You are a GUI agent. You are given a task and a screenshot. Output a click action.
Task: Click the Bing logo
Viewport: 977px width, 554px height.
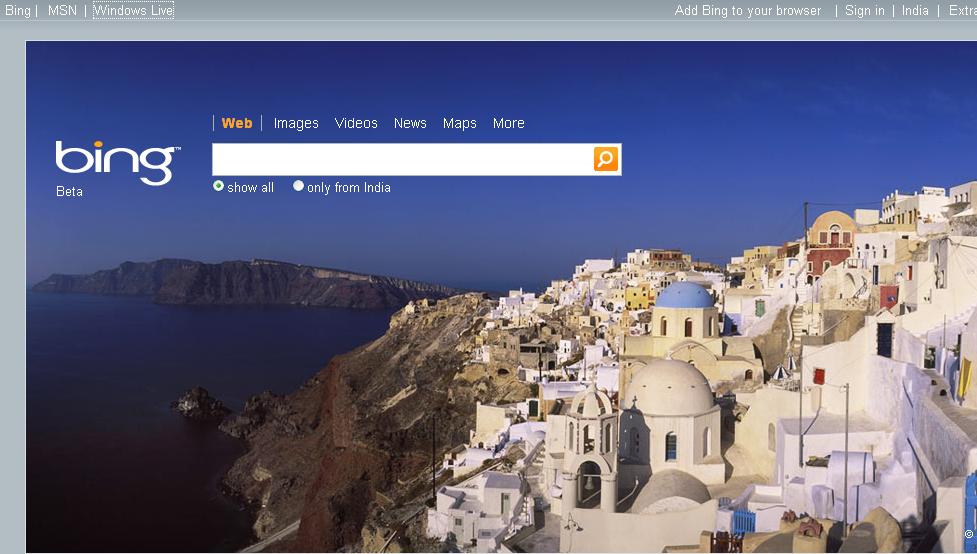118,163
